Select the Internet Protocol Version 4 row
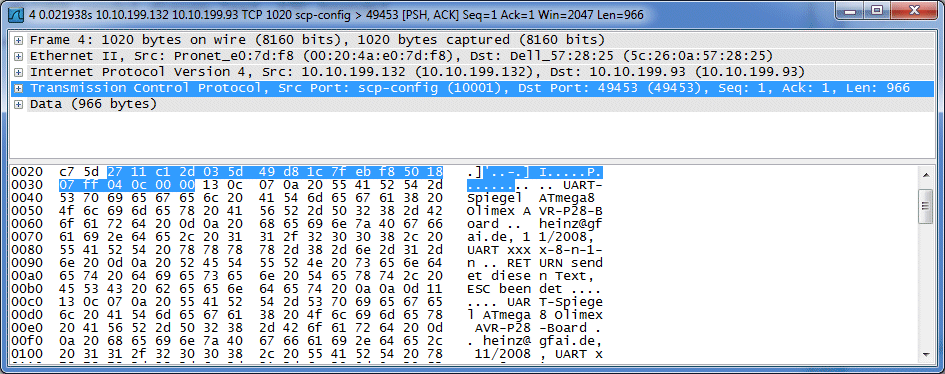Image resolution: width=945 pixels, height=374 pixels. 473,72
